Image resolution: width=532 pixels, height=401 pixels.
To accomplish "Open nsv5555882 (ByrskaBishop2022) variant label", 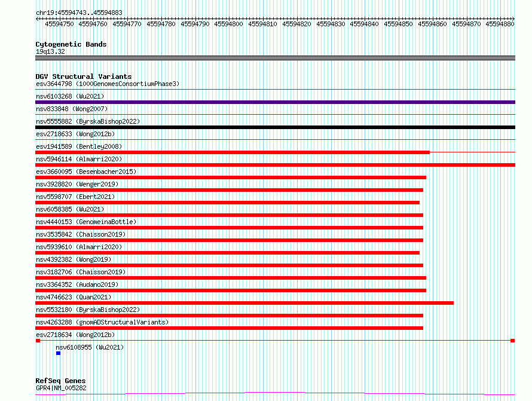I will click(88, 121).
